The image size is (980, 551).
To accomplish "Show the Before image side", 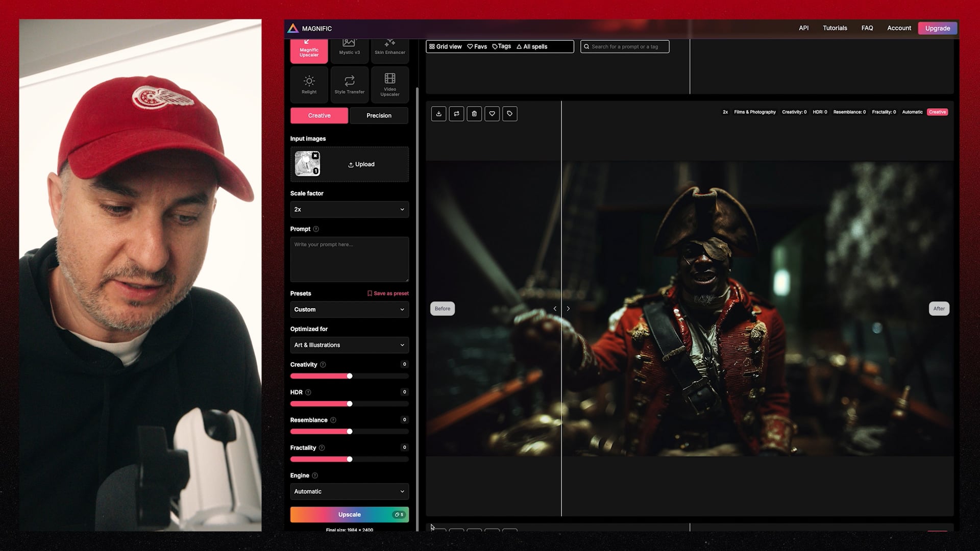I will (x=443, y=309).
